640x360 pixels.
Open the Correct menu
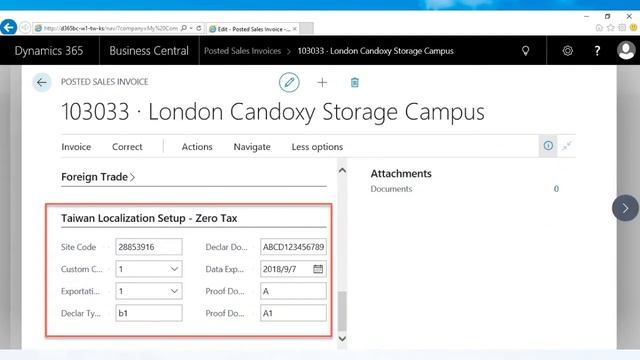click(127, 147)
